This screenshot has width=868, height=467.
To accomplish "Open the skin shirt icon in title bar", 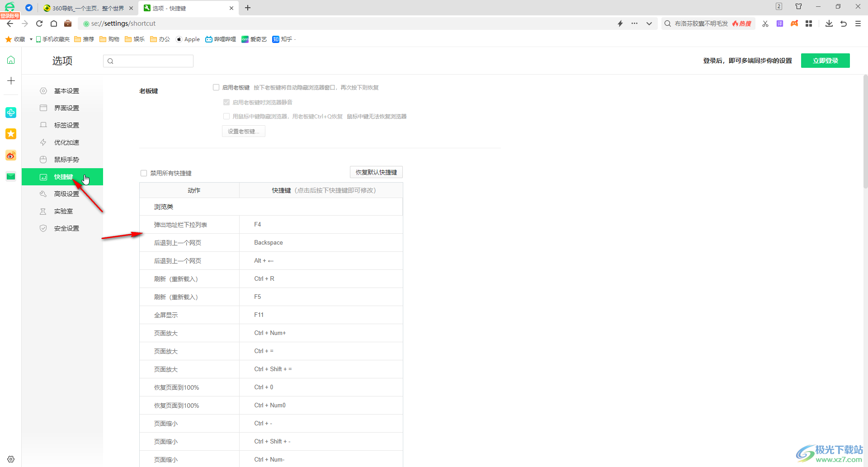I will (x=799, y=6).
